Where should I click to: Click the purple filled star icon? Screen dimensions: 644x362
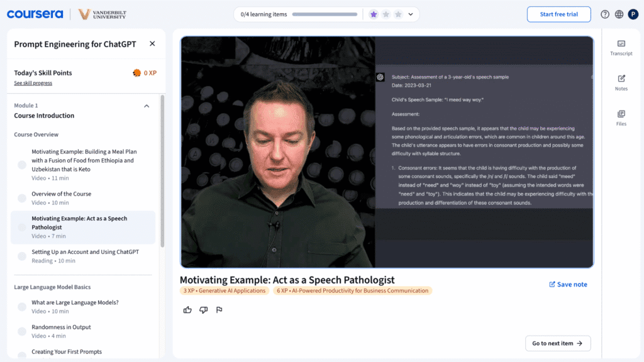click(374, 14)
